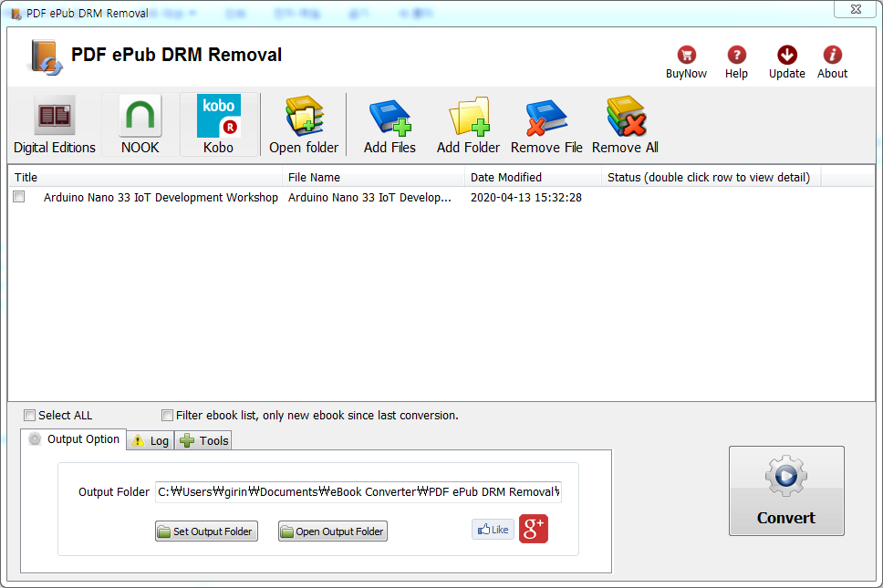The width and height of the screenshot is (883, 588).
Task: Select the NOOK import icon
Action: [x=140, y=124]
